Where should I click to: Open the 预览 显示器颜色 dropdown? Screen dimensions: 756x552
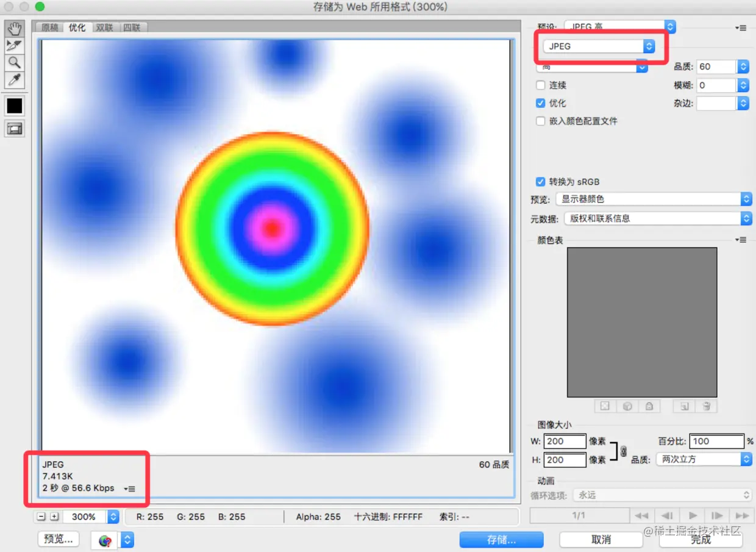click(654, 199)
